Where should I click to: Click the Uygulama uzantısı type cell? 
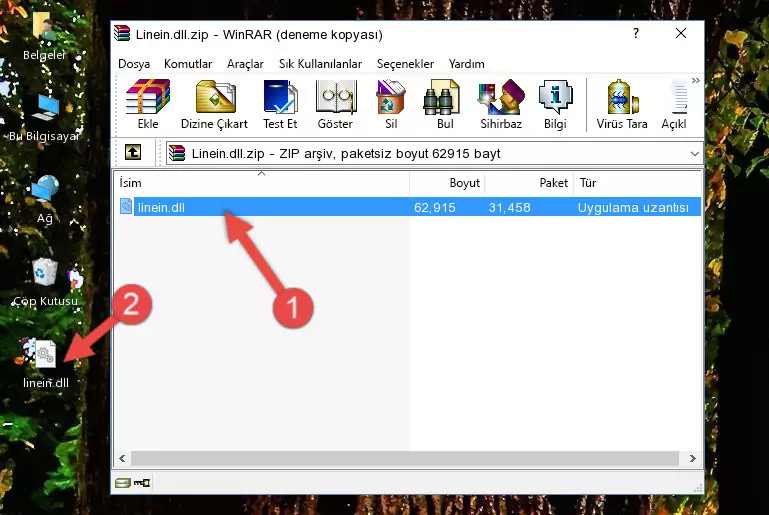[x=633, y=207]
